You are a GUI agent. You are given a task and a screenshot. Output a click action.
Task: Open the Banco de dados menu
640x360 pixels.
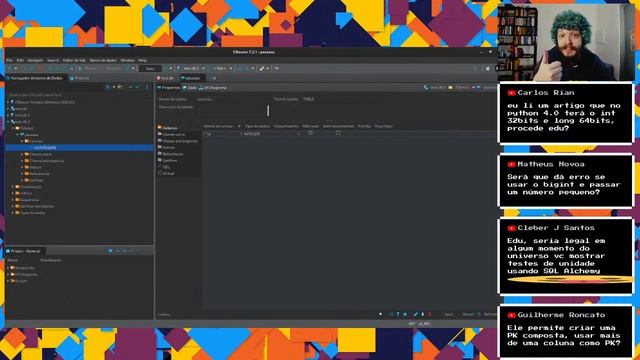pyautogui.click(x=103, y=60)
